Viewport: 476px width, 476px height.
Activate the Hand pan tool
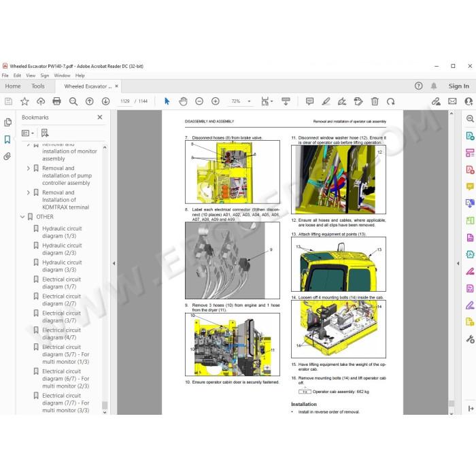(x=183, y=101)
